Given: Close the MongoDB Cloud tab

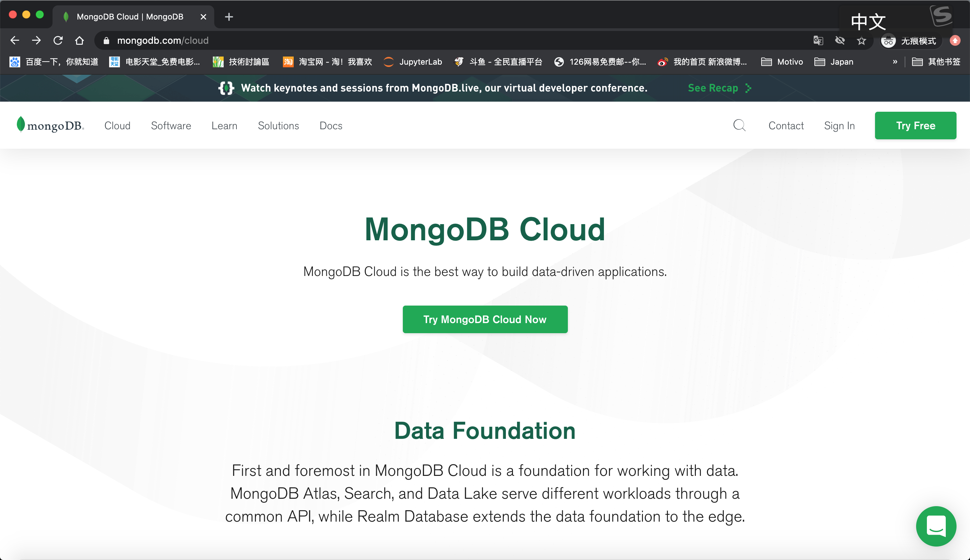Looking at the screenshot, I should click(x=204, y=17).
